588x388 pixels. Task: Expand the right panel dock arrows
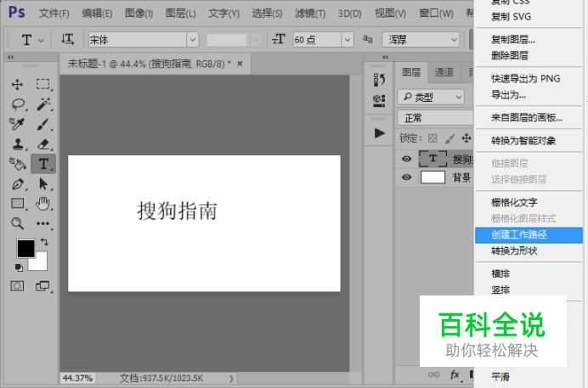[385, 57]
